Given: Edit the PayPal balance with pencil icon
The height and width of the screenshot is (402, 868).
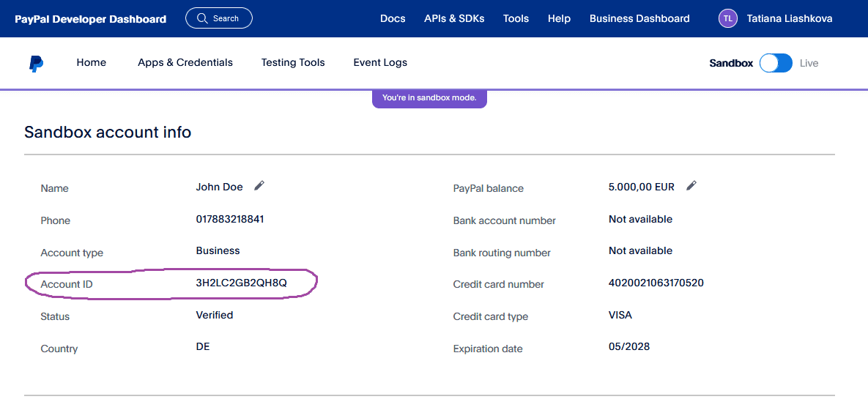Looking at the screenshot, I should click(691, 186).
